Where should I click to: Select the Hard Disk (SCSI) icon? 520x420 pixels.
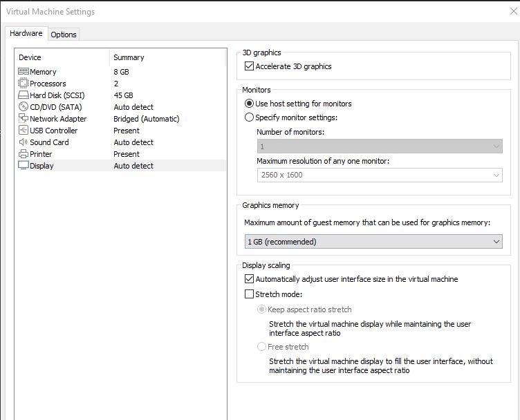pos(24,95)
